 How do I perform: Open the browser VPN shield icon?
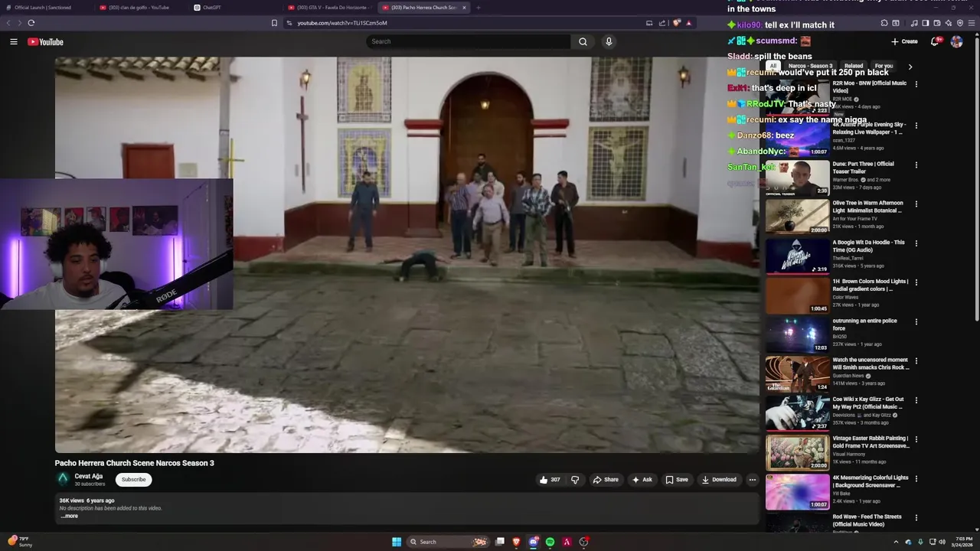click(x=960, y=23)
